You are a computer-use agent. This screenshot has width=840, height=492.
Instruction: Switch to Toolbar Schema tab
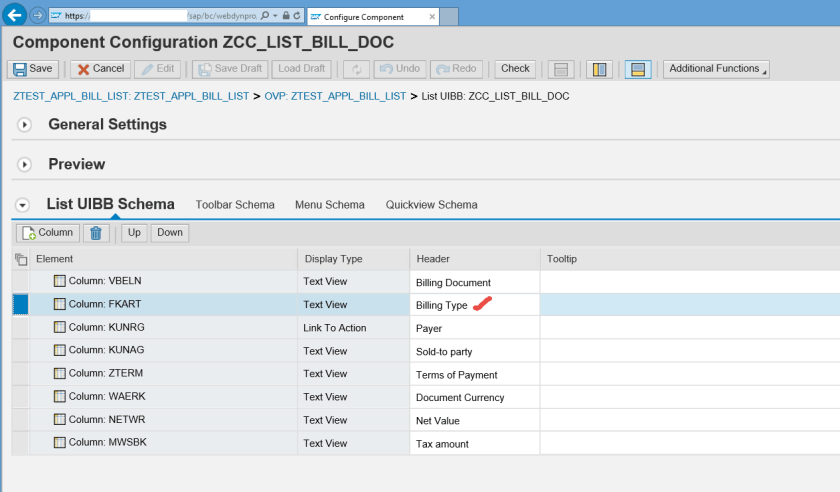click(x=235, y=205)
